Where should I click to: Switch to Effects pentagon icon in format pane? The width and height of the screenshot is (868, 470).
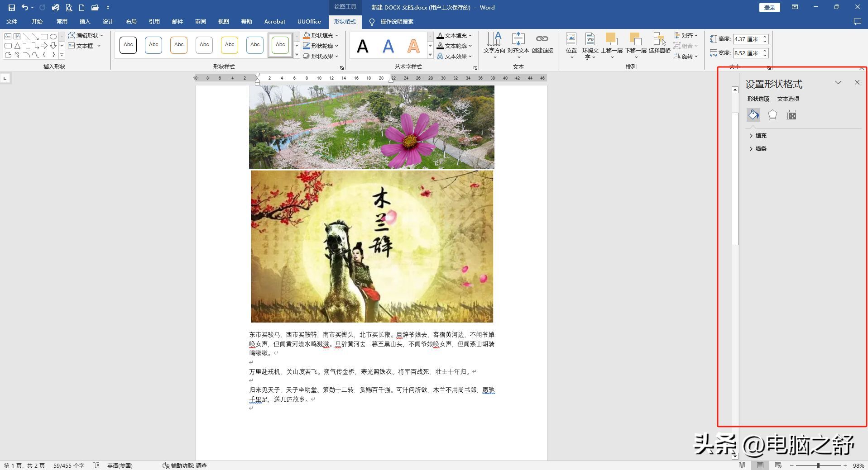pos(772,115)
